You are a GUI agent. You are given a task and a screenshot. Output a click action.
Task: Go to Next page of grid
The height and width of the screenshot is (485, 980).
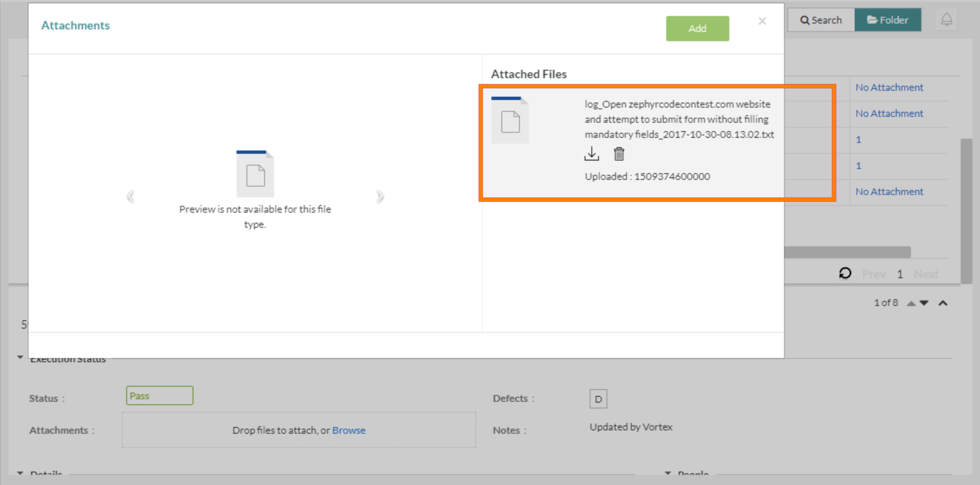tap(926, 274)
